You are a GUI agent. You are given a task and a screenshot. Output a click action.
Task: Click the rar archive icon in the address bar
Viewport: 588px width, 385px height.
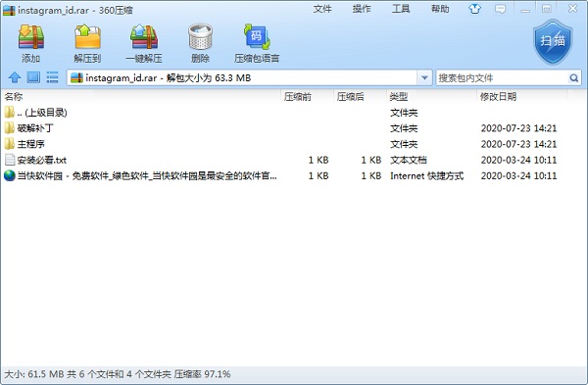click(76, 77)
